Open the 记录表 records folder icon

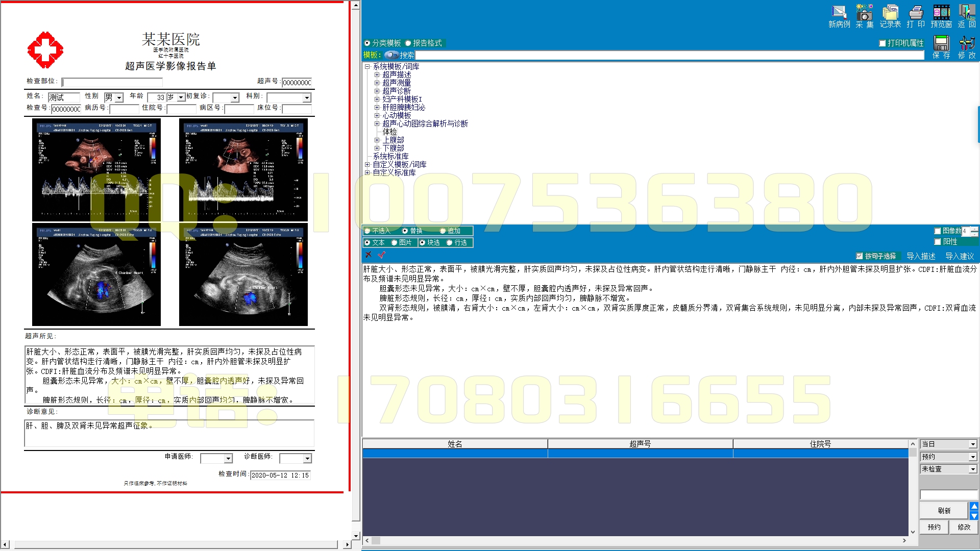coord(890,12)
